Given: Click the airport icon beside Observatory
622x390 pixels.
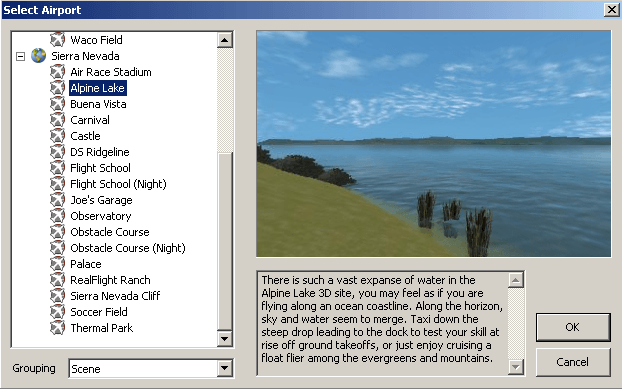Looking at the screenshot, I should [x=58, y=216].
